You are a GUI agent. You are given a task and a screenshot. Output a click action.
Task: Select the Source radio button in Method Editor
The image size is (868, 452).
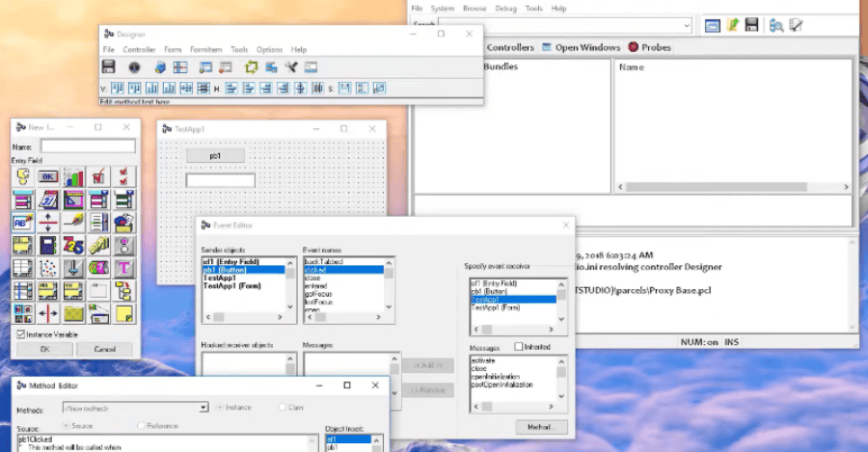point(66,425)
